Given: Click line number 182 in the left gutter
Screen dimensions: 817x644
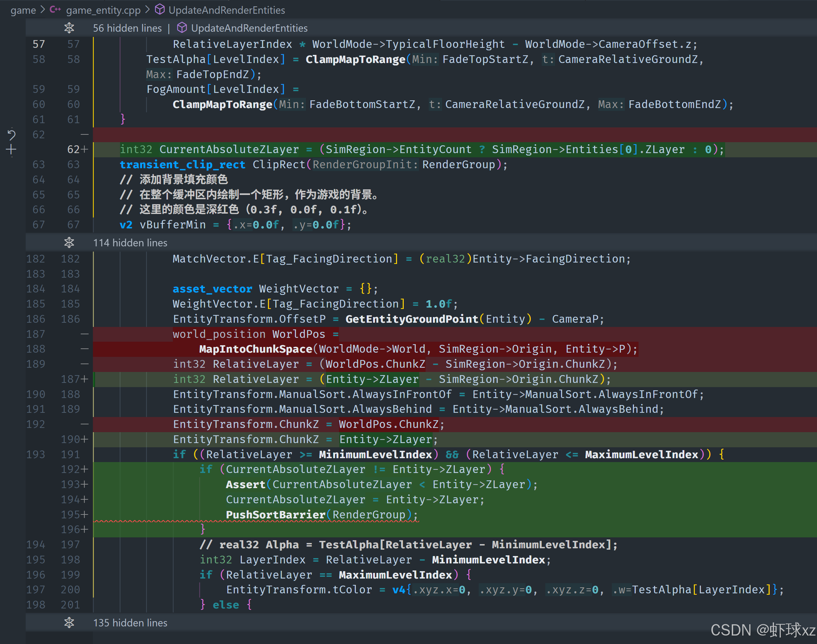Looking at the screenshot, I should 36,259.
